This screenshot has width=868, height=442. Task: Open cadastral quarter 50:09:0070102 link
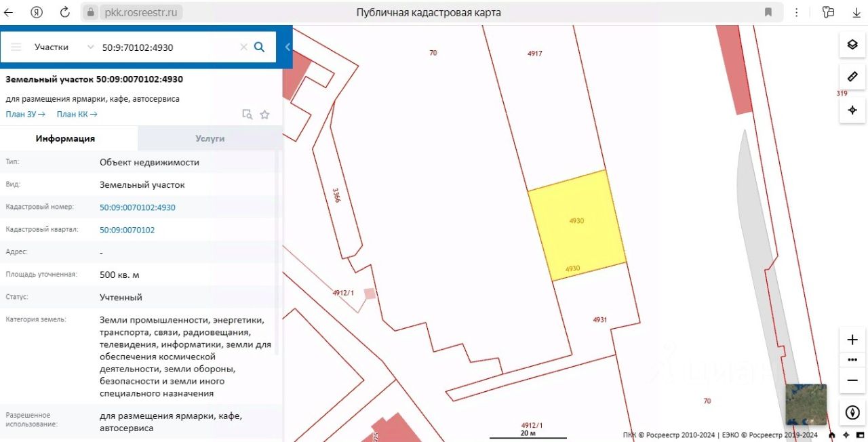click(x=127, y=230)
